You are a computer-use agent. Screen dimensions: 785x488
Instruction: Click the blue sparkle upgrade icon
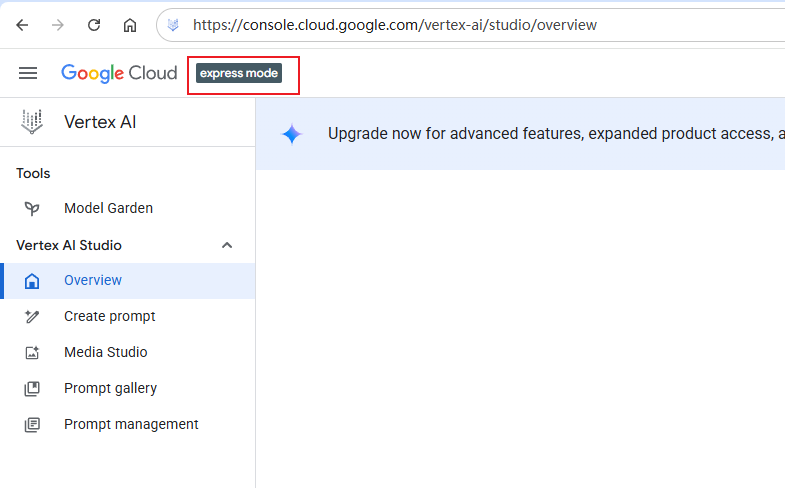(292, 134)
